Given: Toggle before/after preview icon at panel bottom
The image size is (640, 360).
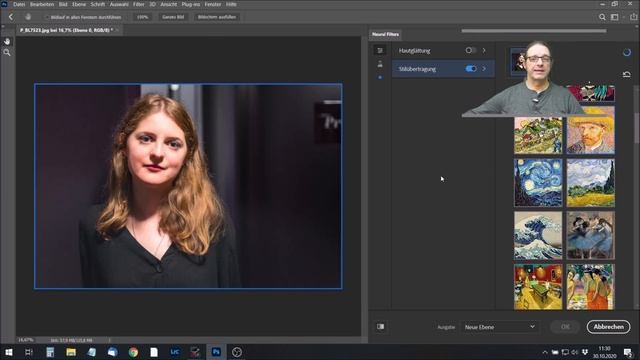Looking at the screenshot, I should tap(380, 327).
